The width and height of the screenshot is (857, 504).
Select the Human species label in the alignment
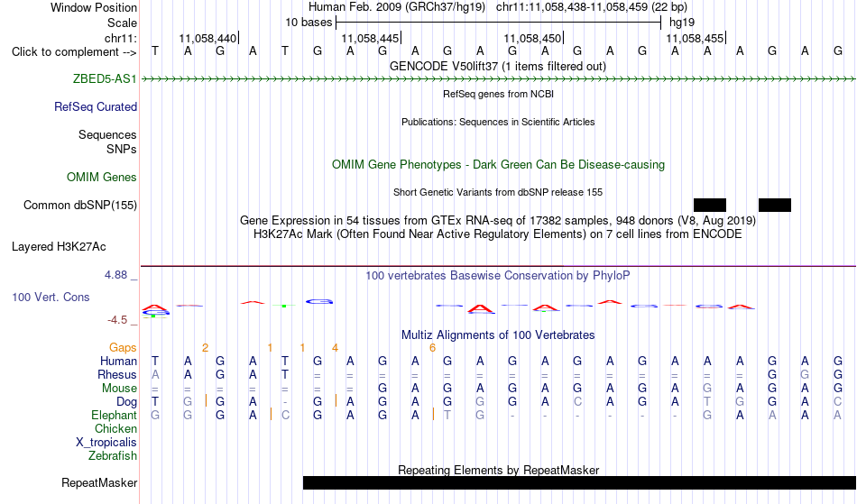[x=118, y=361]
